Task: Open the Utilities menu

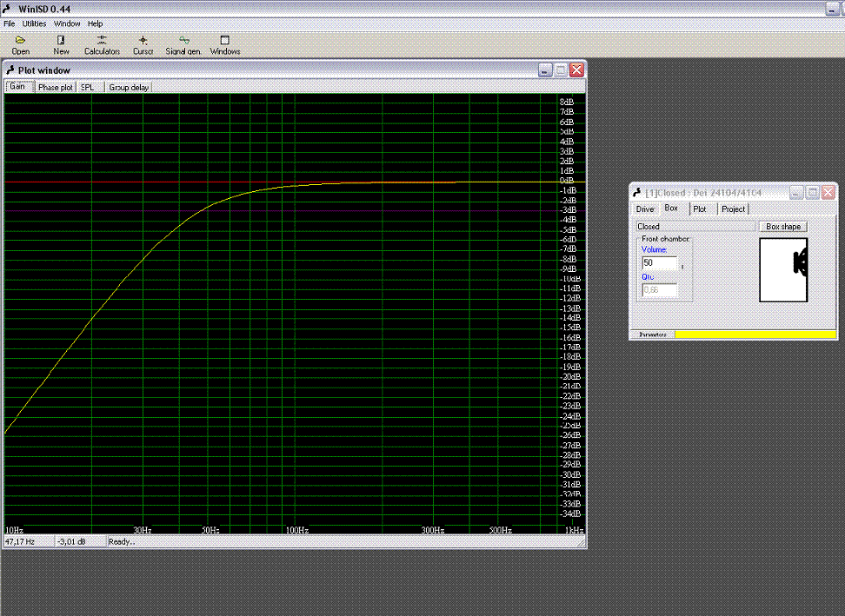Action: [35, 23]
